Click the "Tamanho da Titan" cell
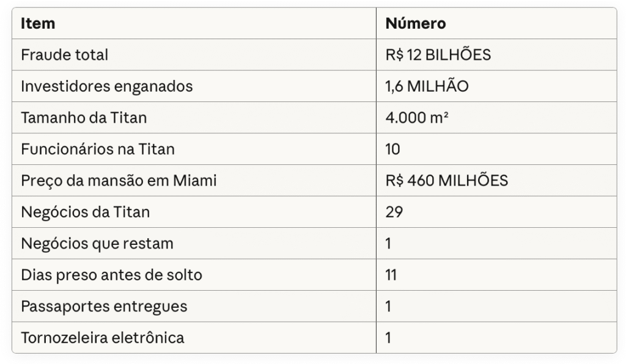Image resolution: width=626 pixels, height=364 pixels. pyautogui.click(x=84, y=118)
